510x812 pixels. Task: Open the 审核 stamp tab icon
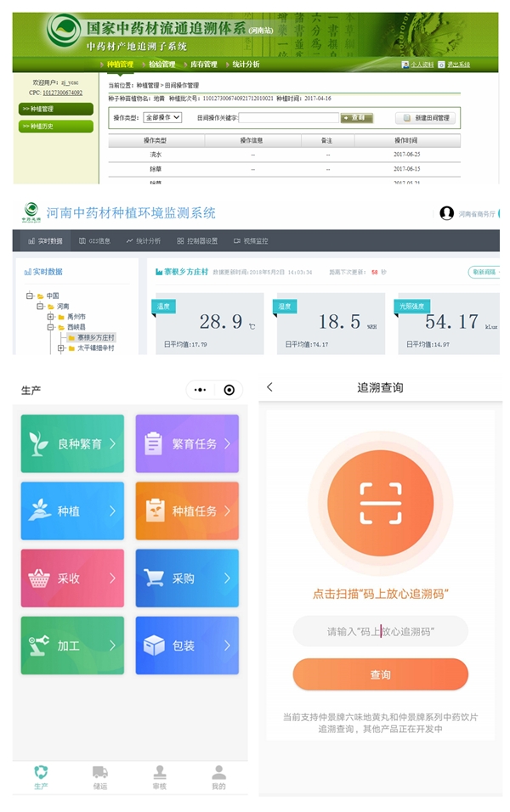[160, 772]
